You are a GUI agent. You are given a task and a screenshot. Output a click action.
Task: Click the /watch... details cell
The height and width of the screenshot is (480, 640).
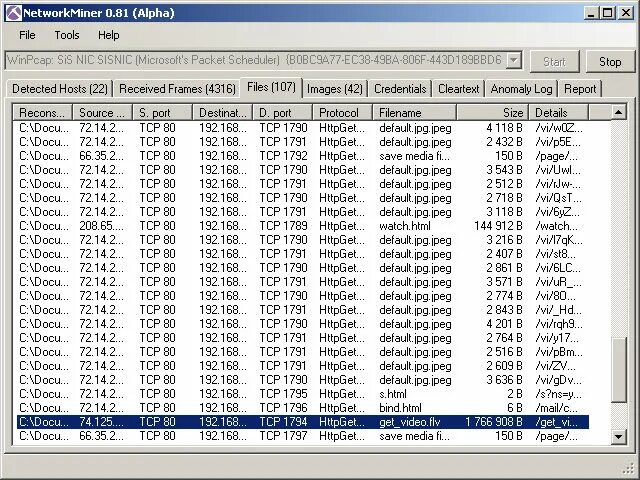point(556,226)
